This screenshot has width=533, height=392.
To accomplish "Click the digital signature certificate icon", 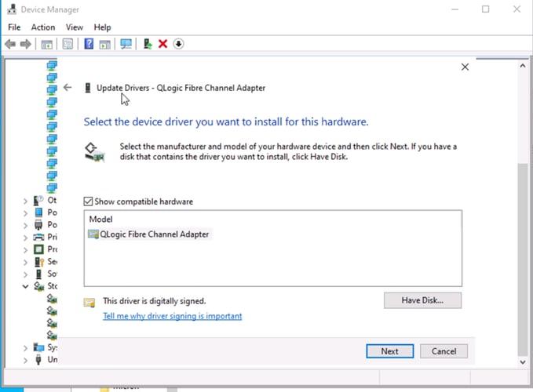I will point(89,303).
